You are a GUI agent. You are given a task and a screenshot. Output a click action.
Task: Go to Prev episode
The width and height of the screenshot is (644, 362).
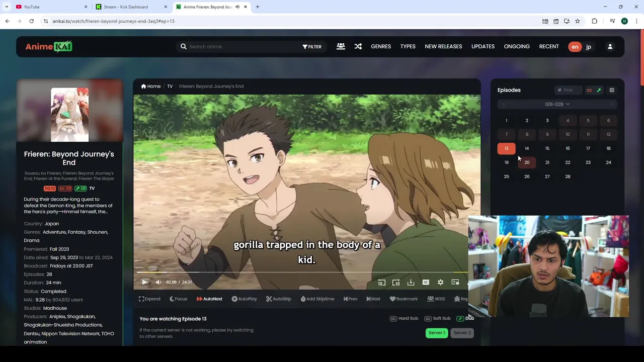[x=350, y=299]
